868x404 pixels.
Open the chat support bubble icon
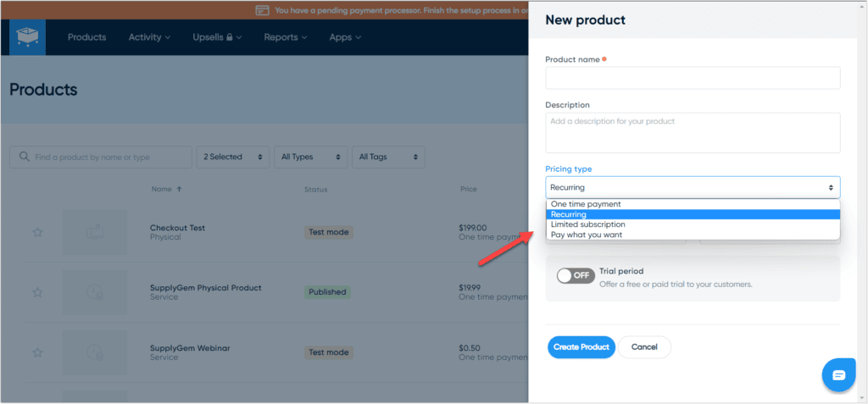(838, 375)
